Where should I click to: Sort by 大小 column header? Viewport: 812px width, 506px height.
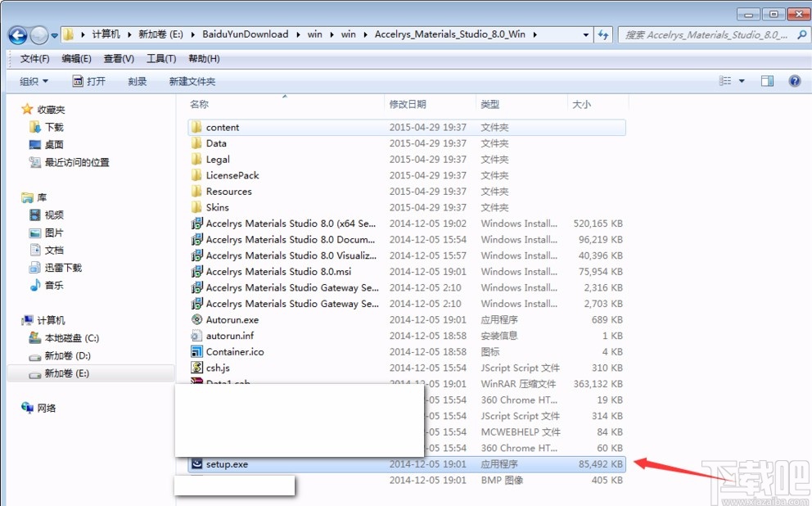click(x=581, y=104)
